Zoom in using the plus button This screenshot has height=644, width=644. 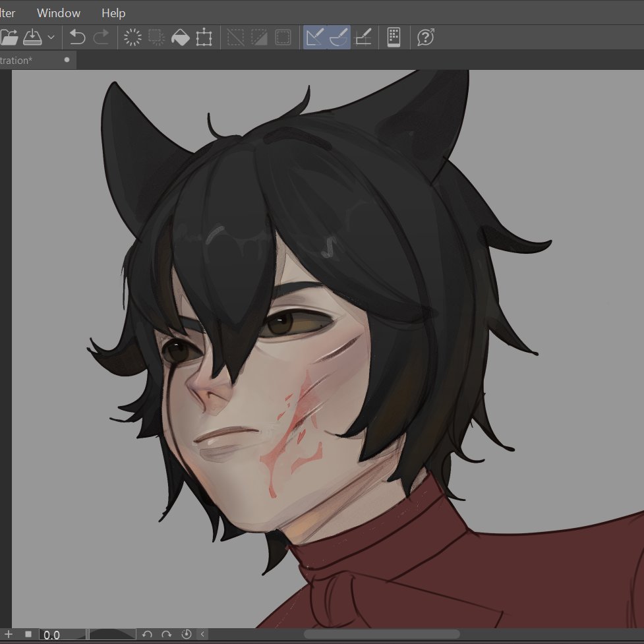(x=9, y=635)
